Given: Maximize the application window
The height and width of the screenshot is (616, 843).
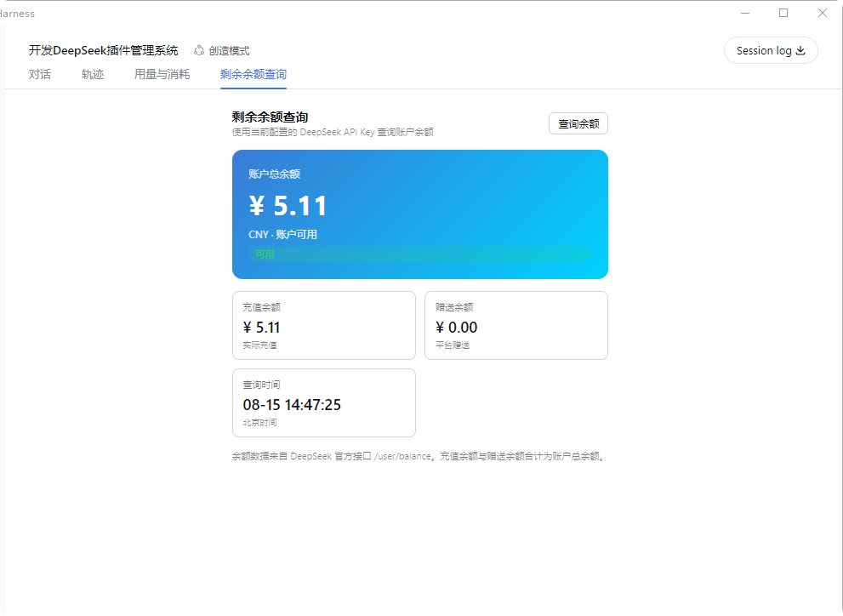Looking at the screenshot, I should click(x=783, y=13).
